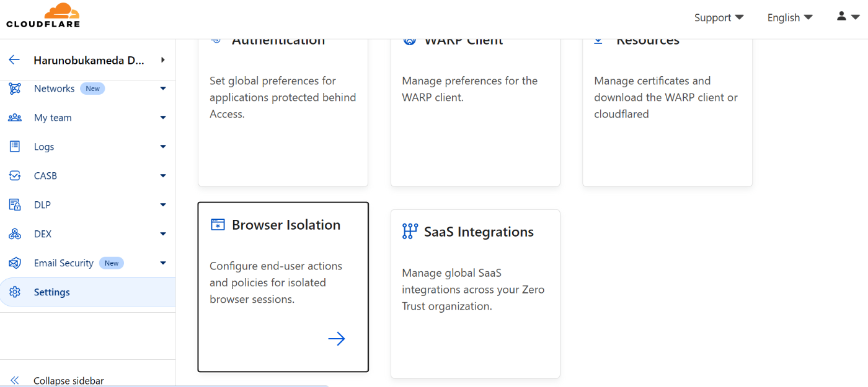Image resolution: width=868 pixels, height=387 pixels.
Task: Click Collapse sidebar
Action: [68, 380]
